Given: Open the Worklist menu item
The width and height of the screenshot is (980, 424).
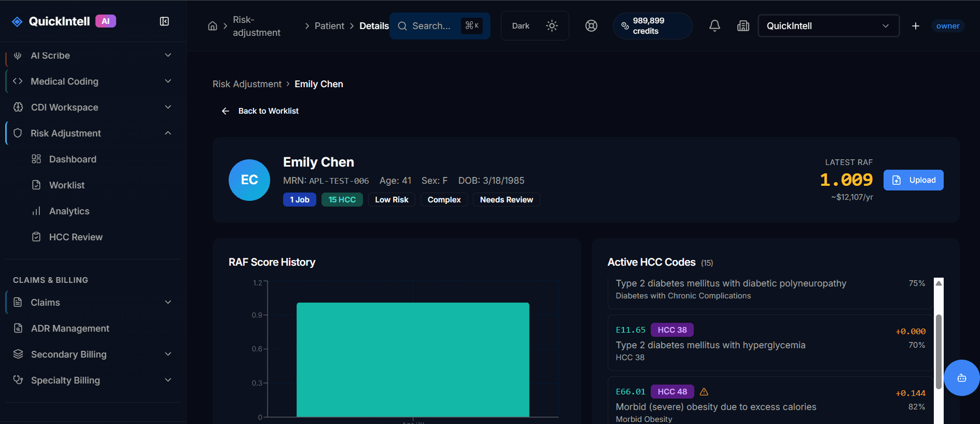Looking at the screenshot, I should pyautogui.click(x=66, y=185).
